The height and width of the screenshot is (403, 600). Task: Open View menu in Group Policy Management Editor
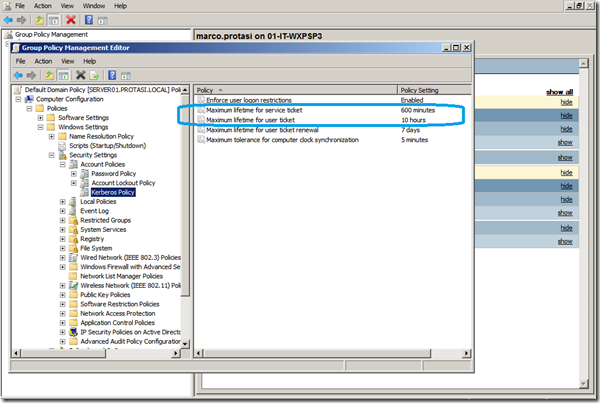point(68,61)
